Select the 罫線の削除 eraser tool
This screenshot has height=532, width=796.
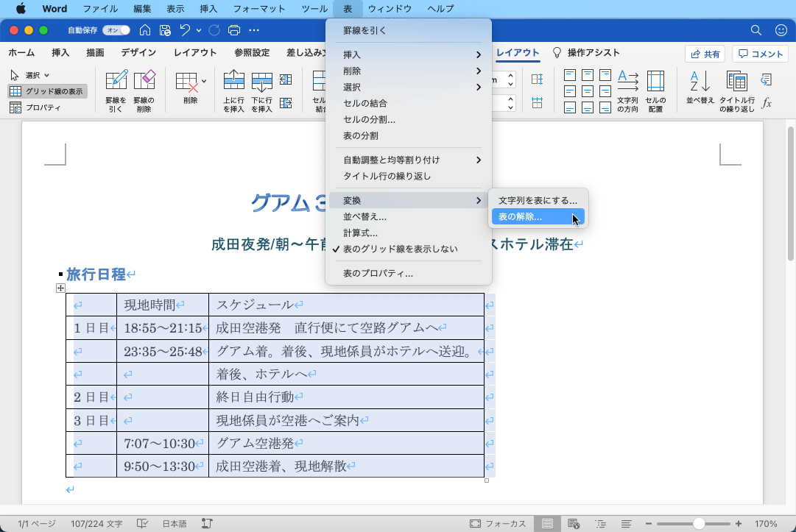pyautogui.click(x=144, y=91)
